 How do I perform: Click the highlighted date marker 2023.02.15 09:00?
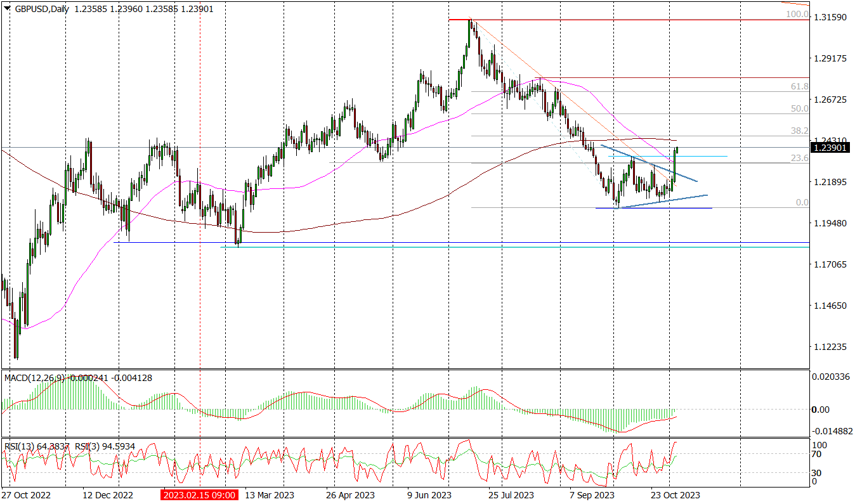click(x=200, y=495)
